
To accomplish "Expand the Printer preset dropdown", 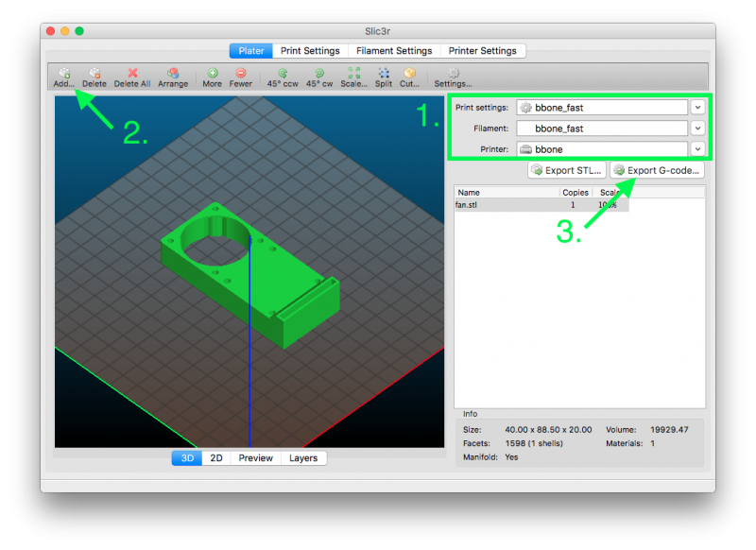I will [x=697, y=148].
